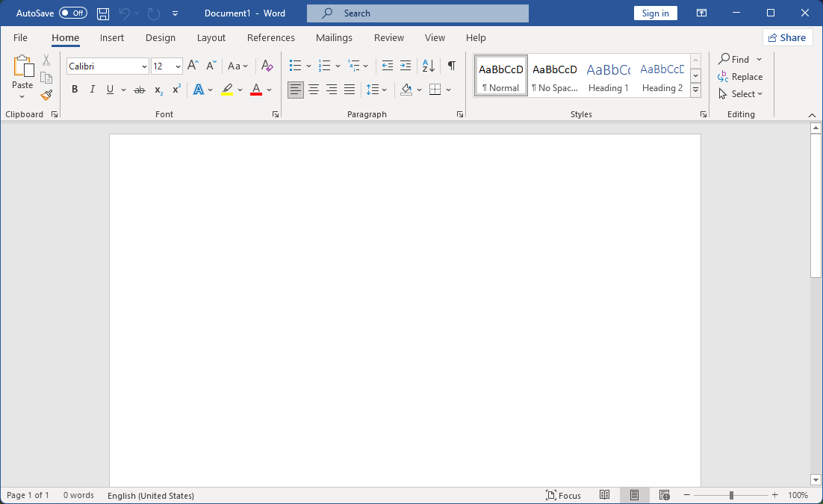Image resolution: width=823 pixels, height=504 pixels.
Task: Decrease font size with the smaller A icon
Action: click(x=211, y=66)
